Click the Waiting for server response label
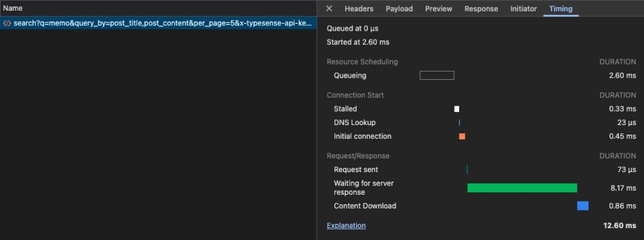644x240 pixels. [x=364, y=188]
